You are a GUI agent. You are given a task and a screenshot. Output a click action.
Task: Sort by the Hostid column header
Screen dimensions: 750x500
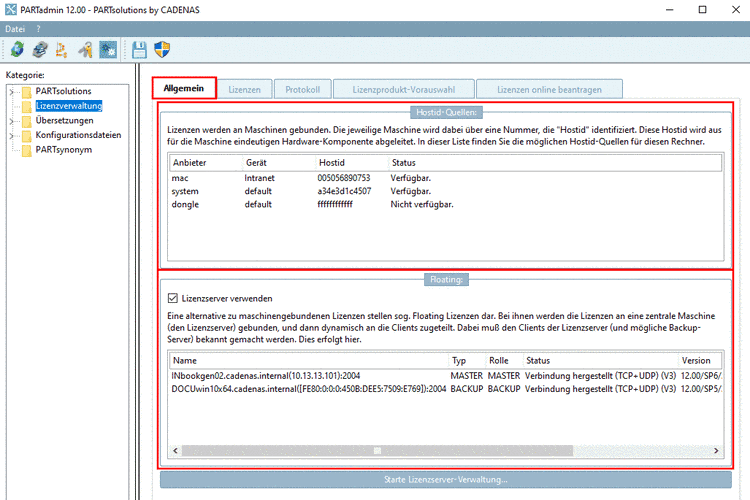(x=352, y=163)
